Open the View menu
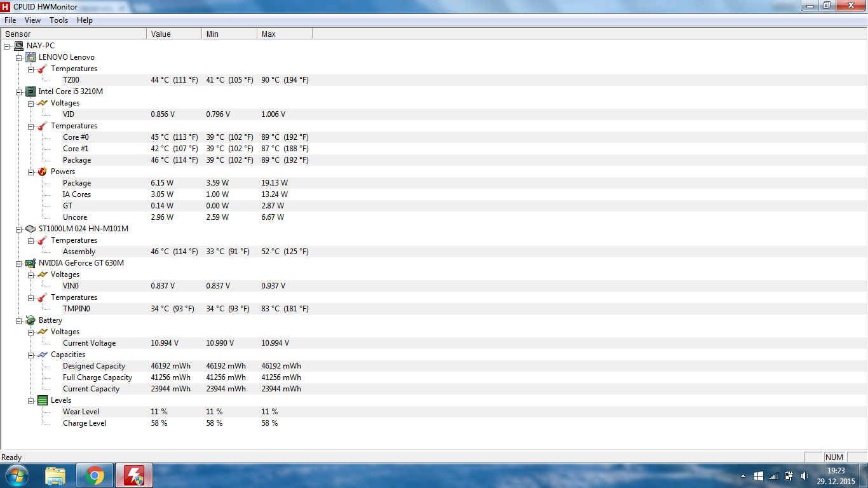 point(32,20)
